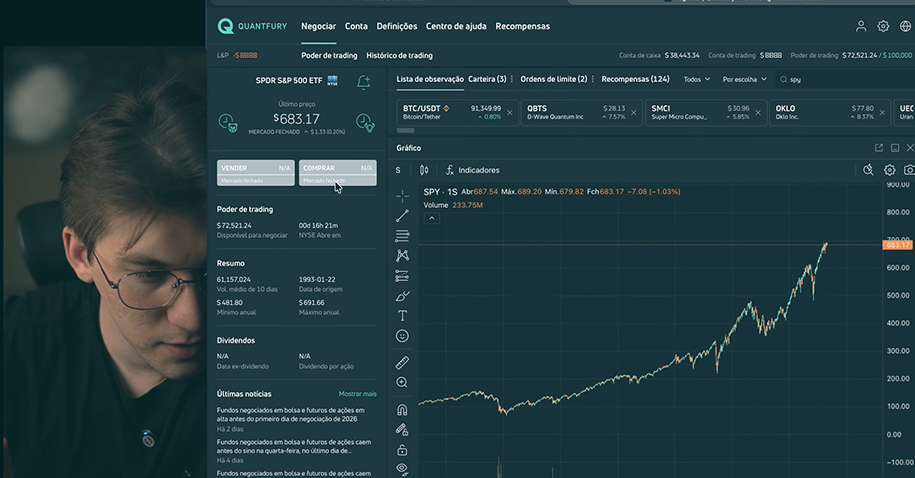This screenshot has height=478, width=915.
Task: Click the Mostrar mais news link
Action: tap(357, 394)
